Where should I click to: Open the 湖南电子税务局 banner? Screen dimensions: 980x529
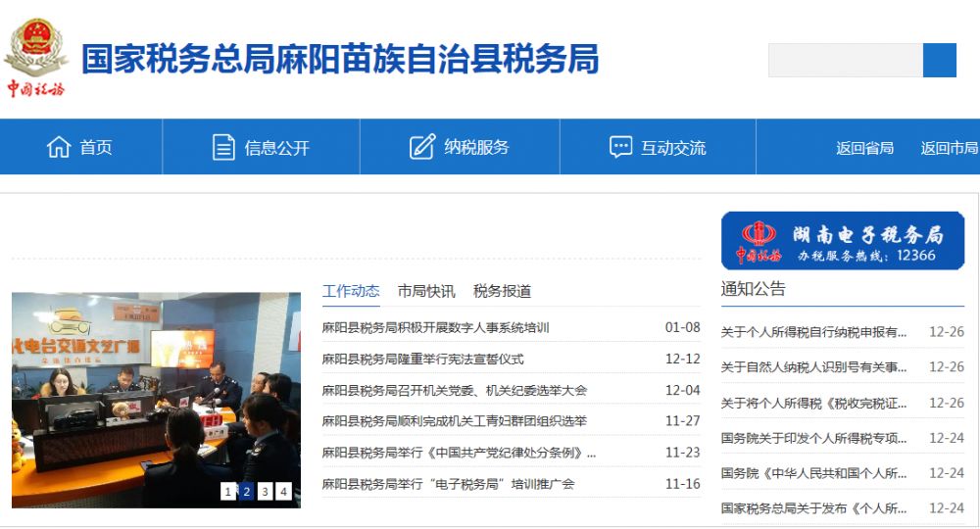(x=843, y=241)
